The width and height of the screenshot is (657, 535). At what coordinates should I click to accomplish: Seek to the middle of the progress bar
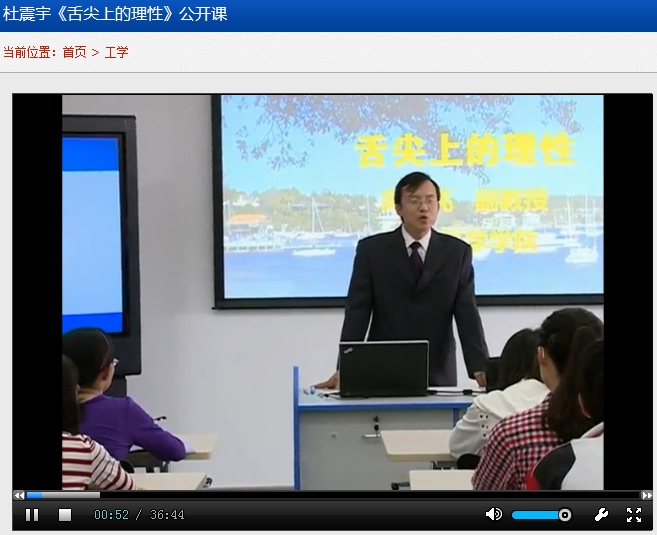(x=332, y=495)
